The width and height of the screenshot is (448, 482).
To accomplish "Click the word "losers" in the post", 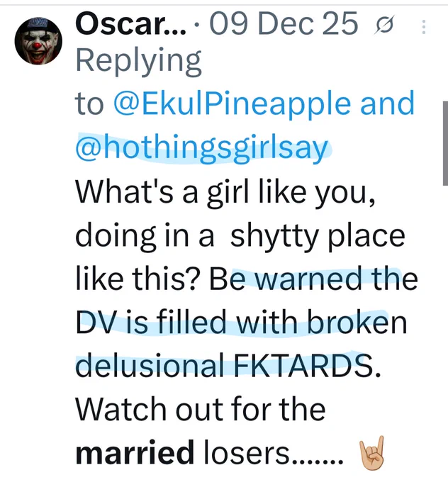I will tap(247, 453).
